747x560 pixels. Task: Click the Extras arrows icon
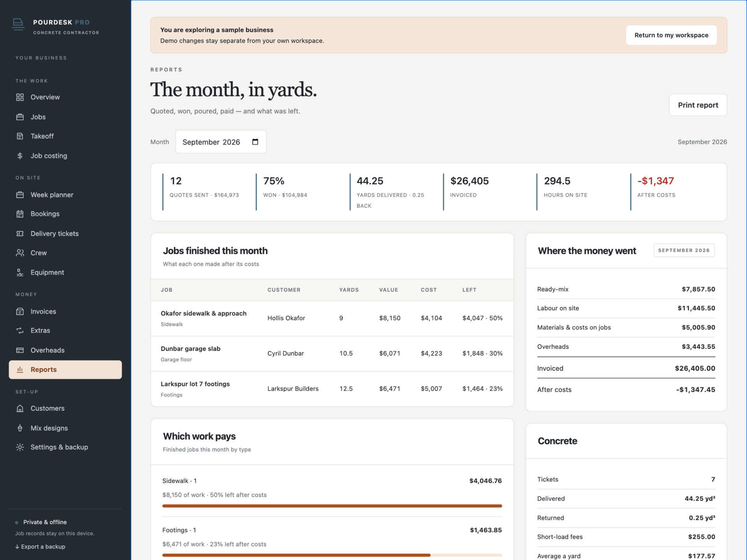click(20, 331)
